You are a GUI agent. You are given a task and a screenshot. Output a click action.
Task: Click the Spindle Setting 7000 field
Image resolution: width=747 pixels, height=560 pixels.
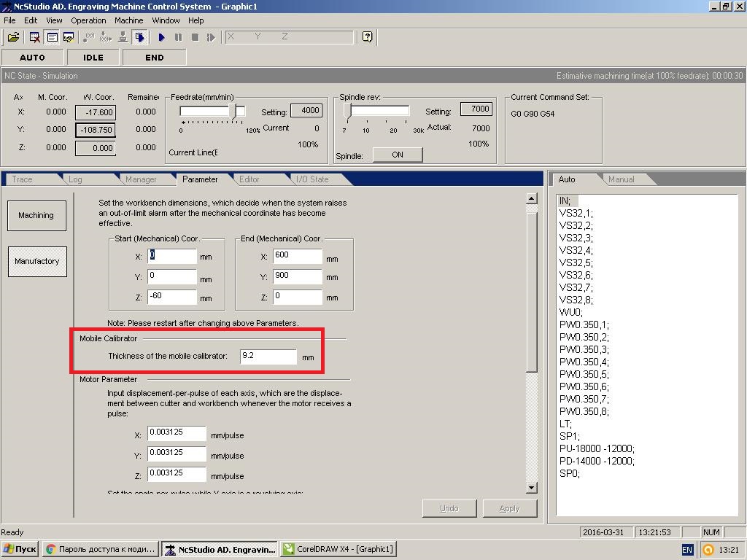pos(476,109)
